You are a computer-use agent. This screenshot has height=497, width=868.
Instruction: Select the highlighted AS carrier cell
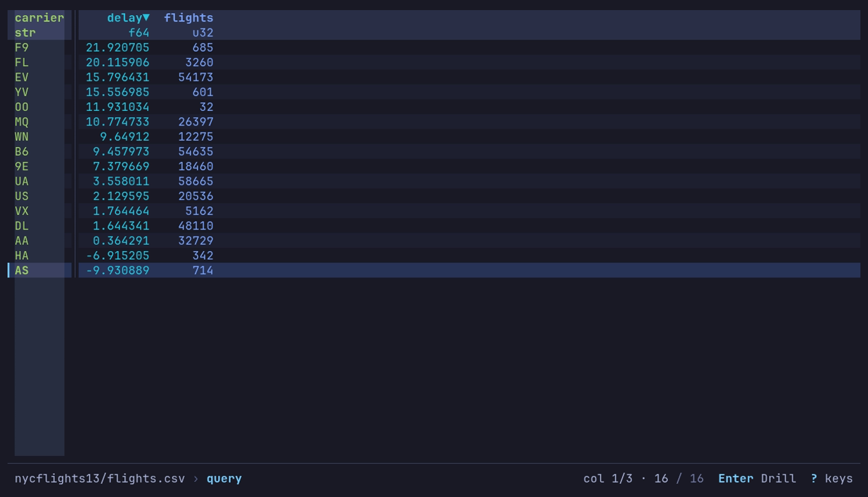21,271
